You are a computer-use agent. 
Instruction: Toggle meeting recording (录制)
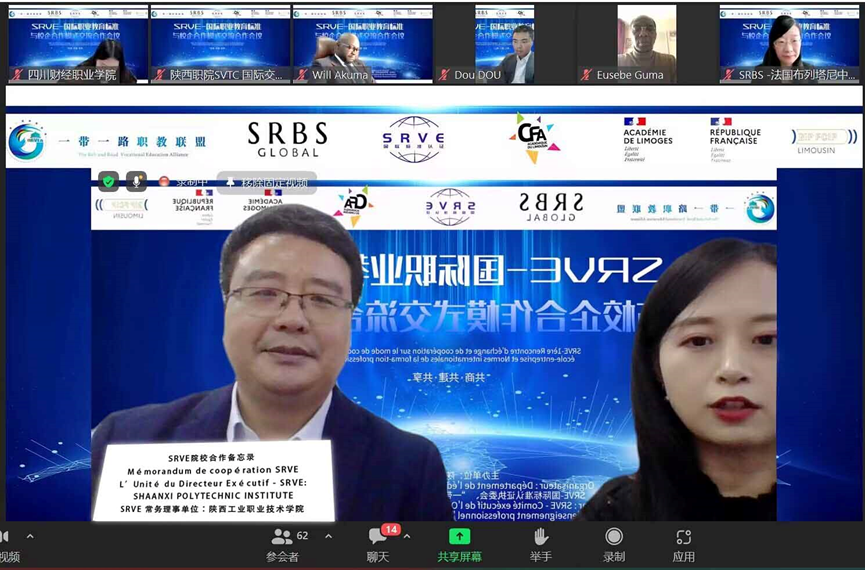tap(614, 544)
